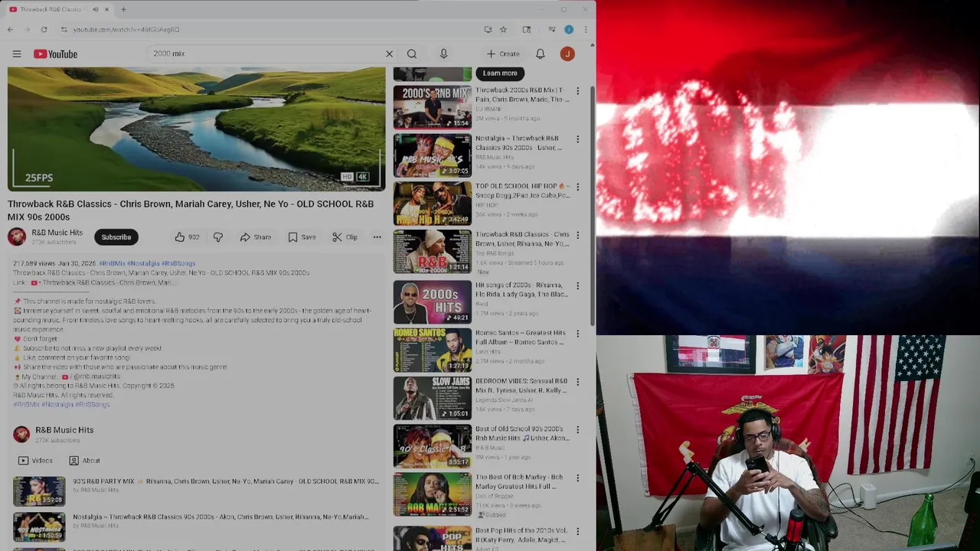Open the account avatar J menu
This screenshot has height=551, width=980.
coord(567,54)
